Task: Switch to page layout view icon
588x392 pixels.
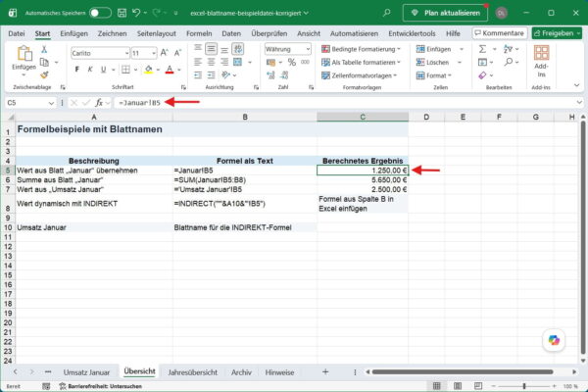Action: 458,386
